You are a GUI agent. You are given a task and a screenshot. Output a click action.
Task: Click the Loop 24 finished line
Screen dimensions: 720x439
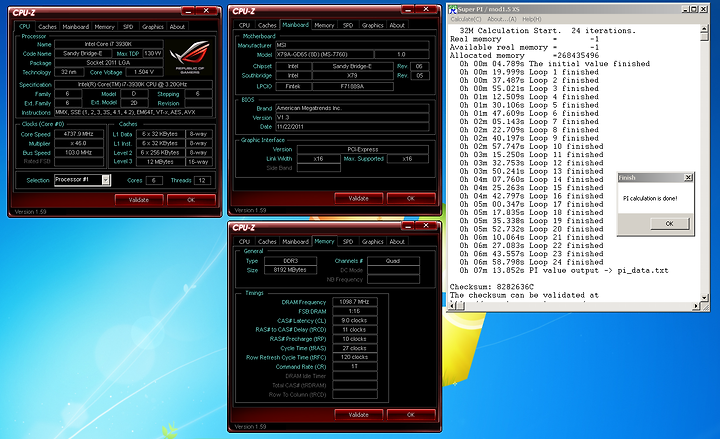pyautogui.click(x=529, y=262)
